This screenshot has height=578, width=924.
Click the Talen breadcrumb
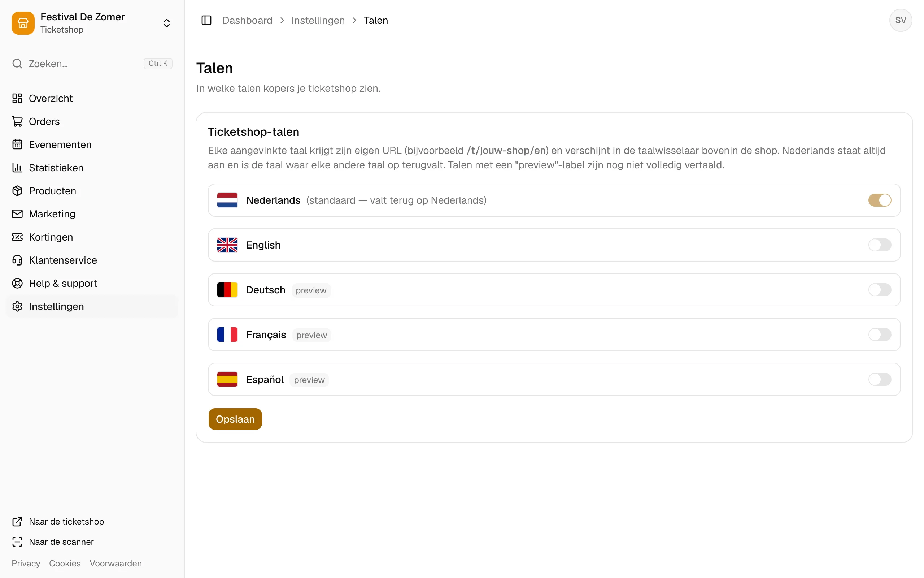tap(376, 20)
